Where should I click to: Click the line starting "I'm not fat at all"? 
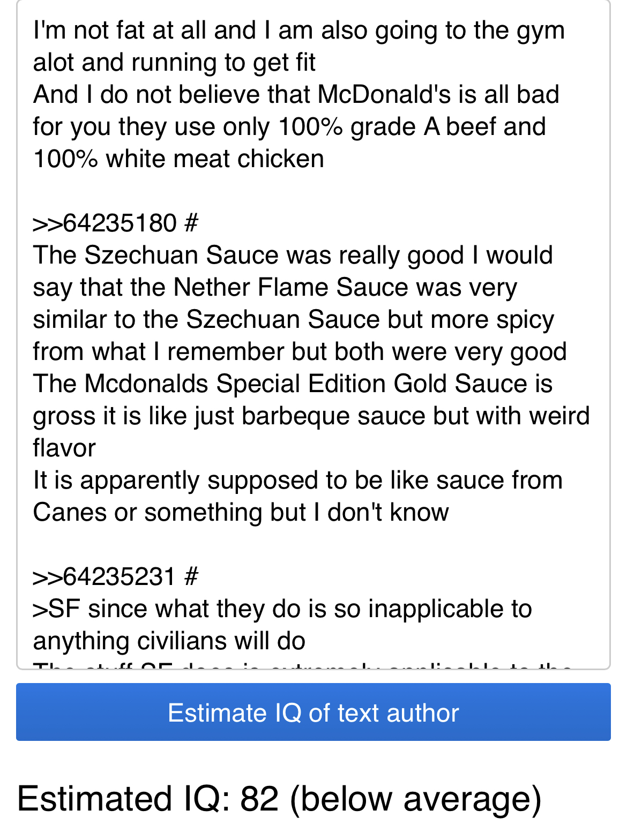[x=298, y=31]
